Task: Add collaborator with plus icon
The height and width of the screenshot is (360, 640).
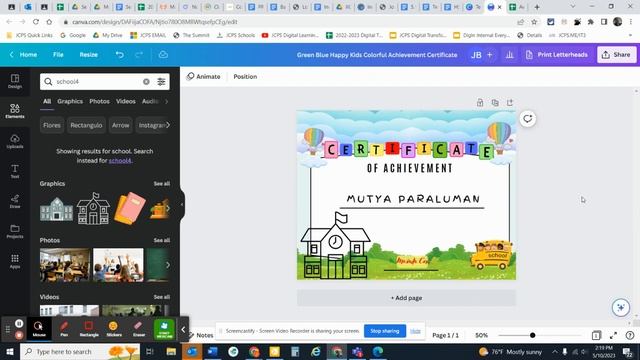Action: click(489, 55)
